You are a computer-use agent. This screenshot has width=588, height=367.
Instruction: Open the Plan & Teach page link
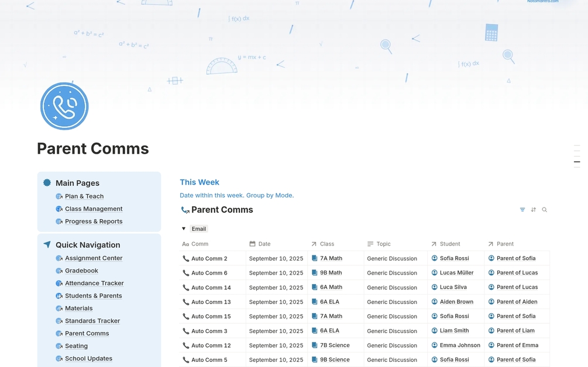pyautogui.click(x=84, y=196)
